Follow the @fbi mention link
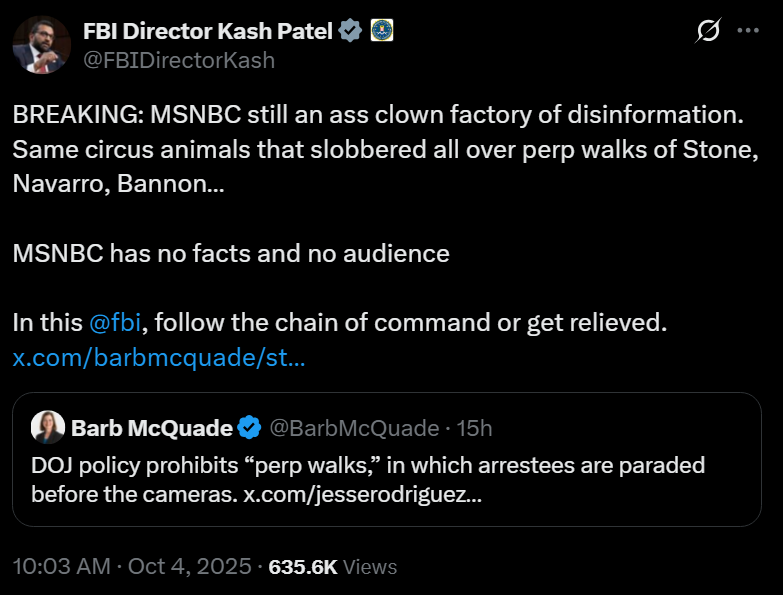The width and height of the screenshot is (783, 595). click(x=115, y=323)
